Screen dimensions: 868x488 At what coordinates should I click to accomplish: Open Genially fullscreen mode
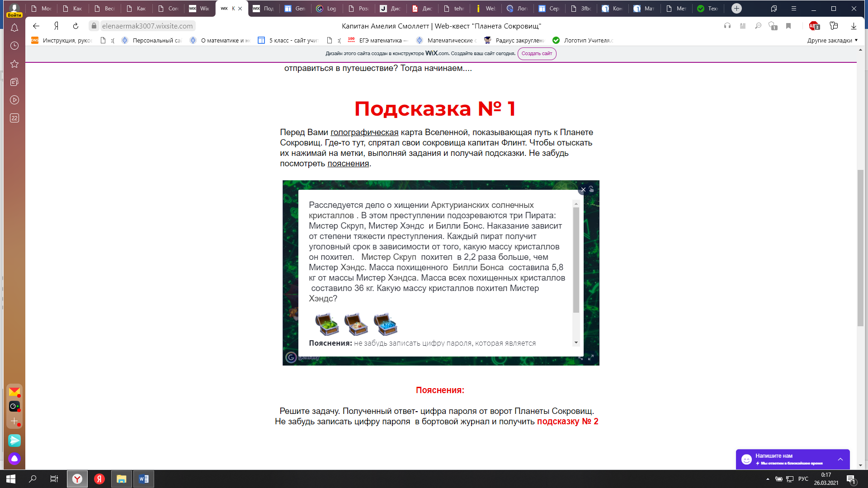coord(591,357)
